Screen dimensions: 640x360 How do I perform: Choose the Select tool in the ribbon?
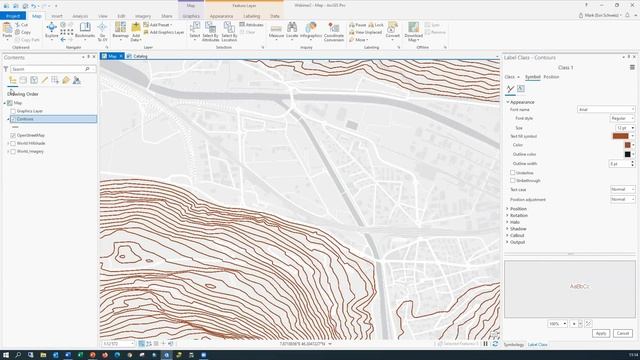(195, 31)
